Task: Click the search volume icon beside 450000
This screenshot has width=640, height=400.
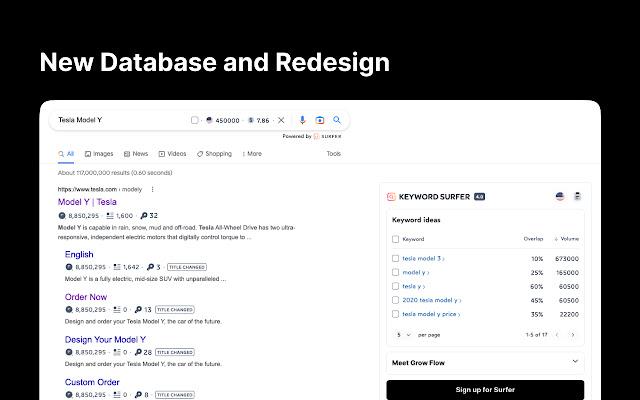Action: [x=209, y=120]
